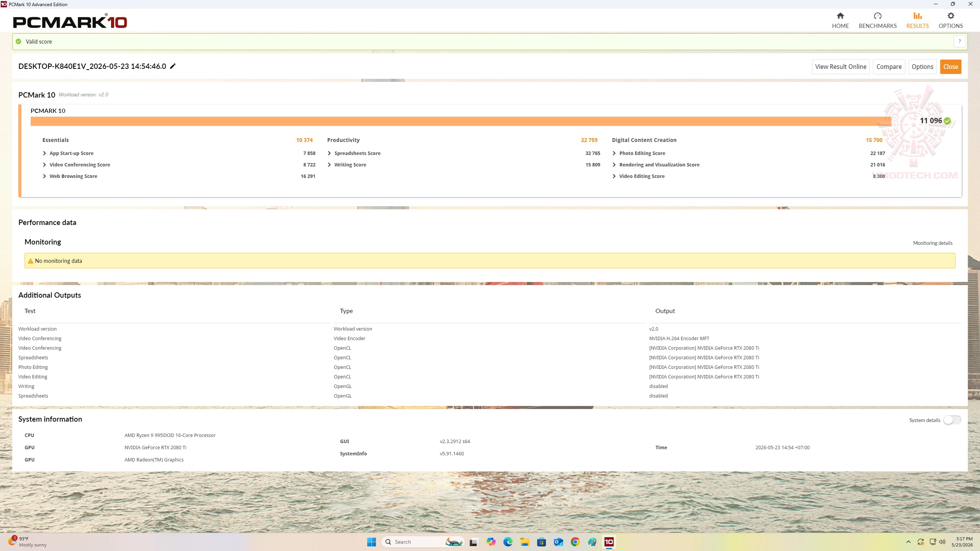Viewport: 980px width, 551px height.
Task: Click the Time value 2026-05-23 14:54 +07:00
Action: [782, 447]
